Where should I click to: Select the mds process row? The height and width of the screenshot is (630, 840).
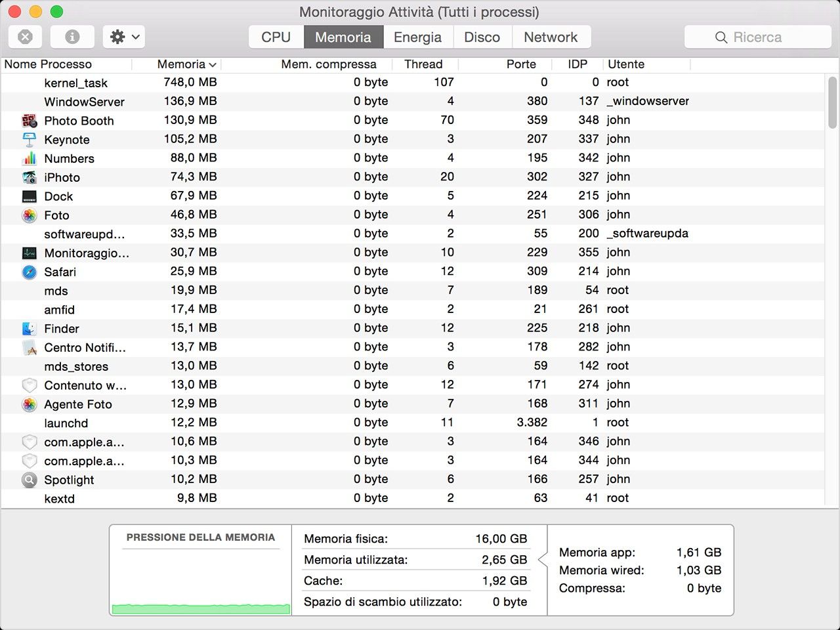pyautogui.click(x=413, y=291)
